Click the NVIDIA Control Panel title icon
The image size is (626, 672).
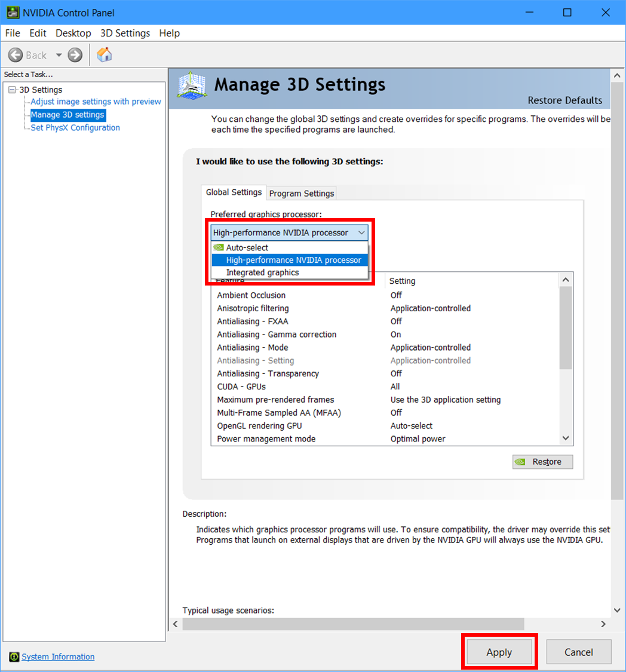click(13, 13)
